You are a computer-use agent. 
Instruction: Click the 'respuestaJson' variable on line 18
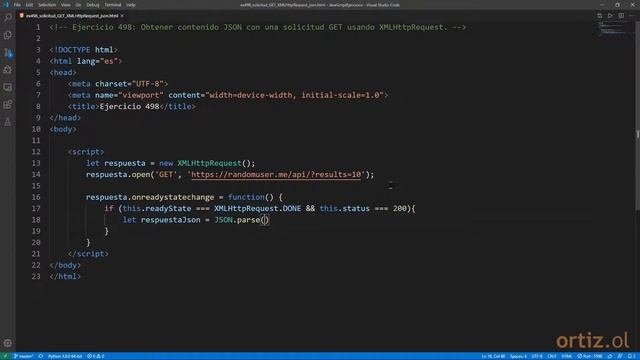171,220
